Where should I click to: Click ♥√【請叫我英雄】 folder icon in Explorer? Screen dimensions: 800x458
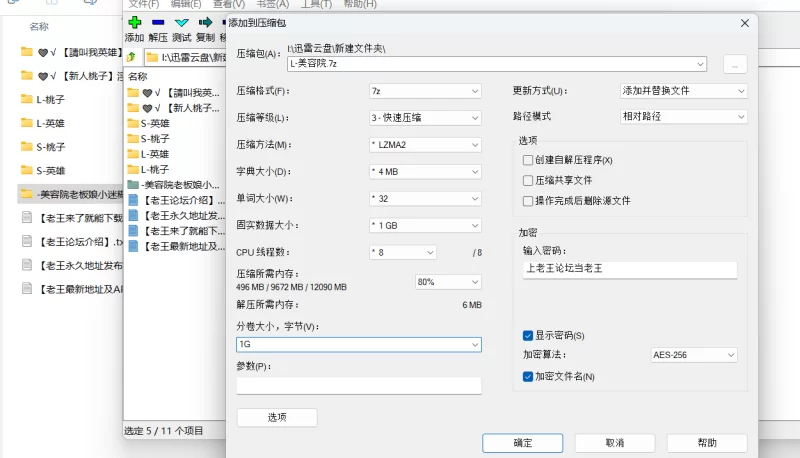(x=27, y=52)
